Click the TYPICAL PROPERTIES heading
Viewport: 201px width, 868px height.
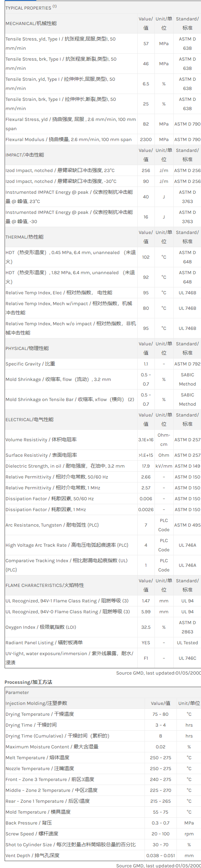[28, 8]
